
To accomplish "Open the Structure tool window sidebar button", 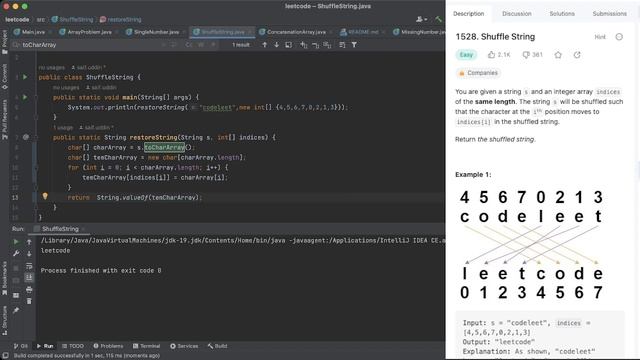I will [x=5, y=320].
